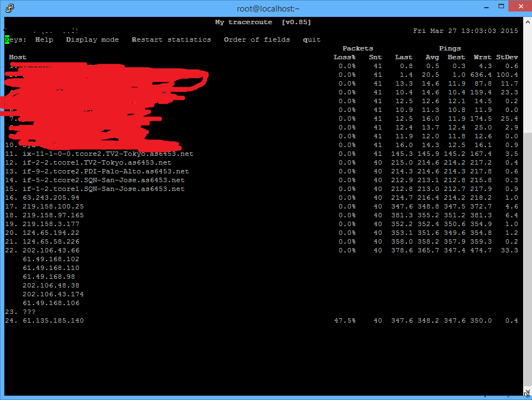The image size is (532, 400).
Task: Click alternate address 202.106.48.38
Action: click(x=51, y=285)
